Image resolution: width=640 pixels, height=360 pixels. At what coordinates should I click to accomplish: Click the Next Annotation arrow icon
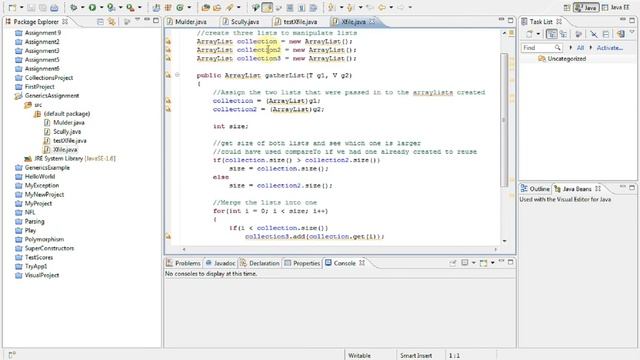331,7
